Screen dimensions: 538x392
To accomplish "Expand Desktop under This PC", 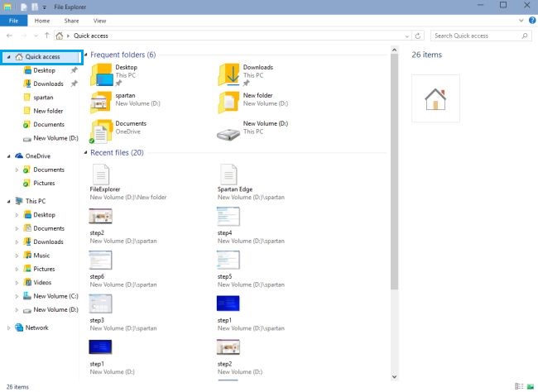I will pyautogui.click(x=17, y=215).
